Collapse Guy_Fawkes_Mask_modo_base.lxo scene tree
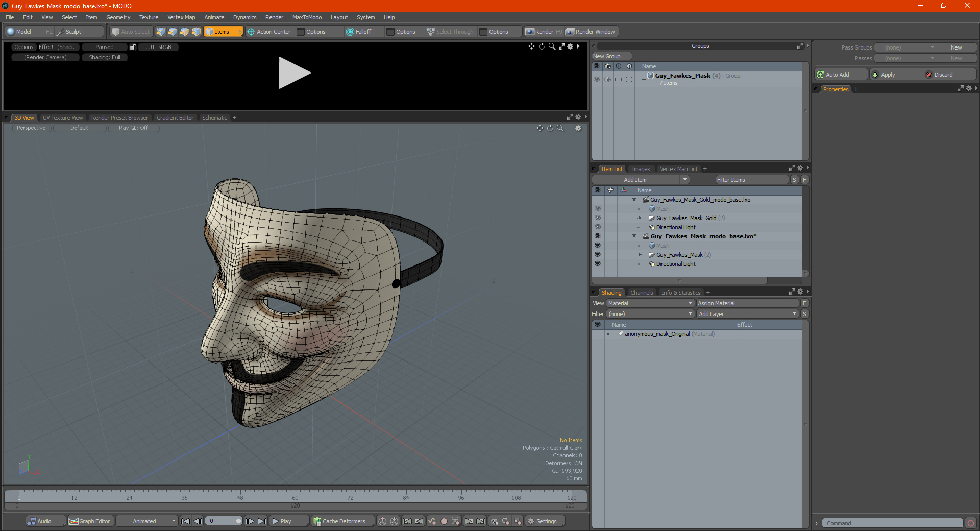 coord(634,236)
